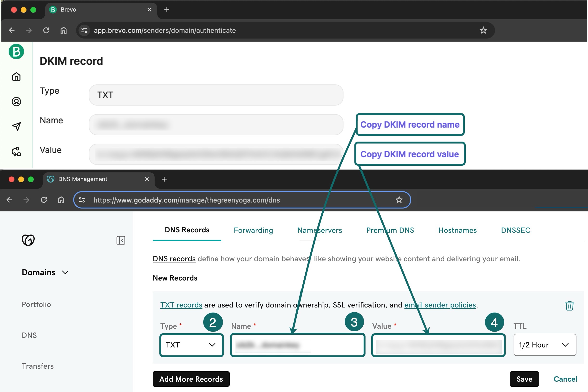Viewport: 588px width, 392px height.
Task: Open a new tab in the Brevo window
Action: (167, 9)
